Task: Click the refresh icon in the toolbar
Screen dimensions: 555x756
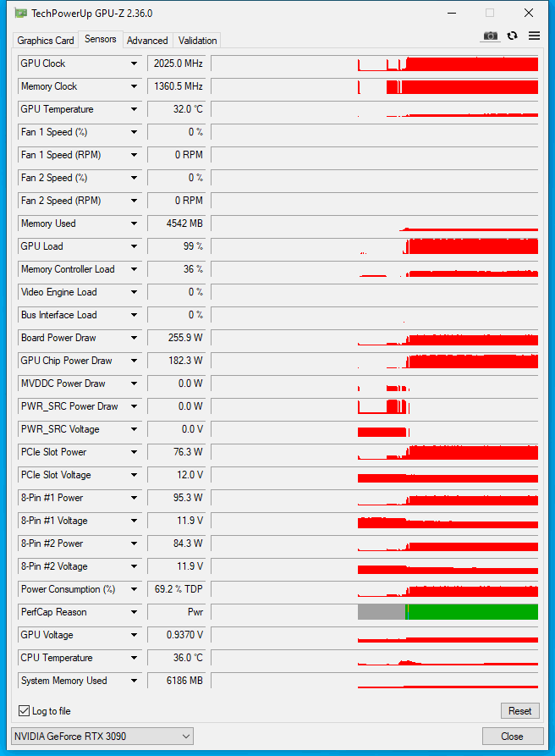Action: (x=513, y=36)
